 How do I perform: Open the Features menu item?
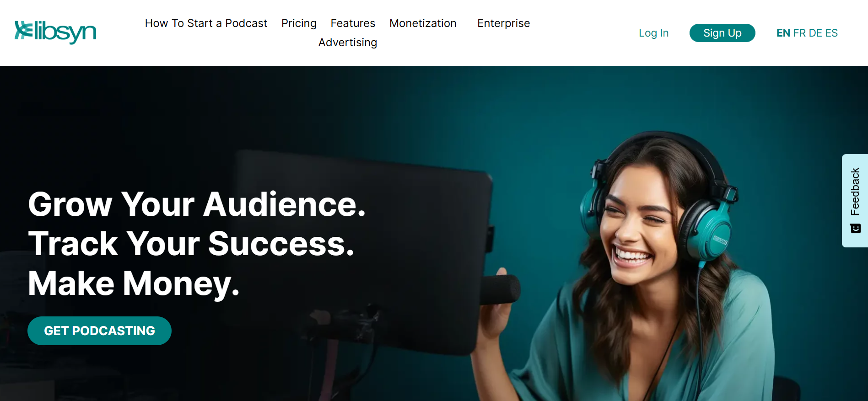[x=353, y=23]
